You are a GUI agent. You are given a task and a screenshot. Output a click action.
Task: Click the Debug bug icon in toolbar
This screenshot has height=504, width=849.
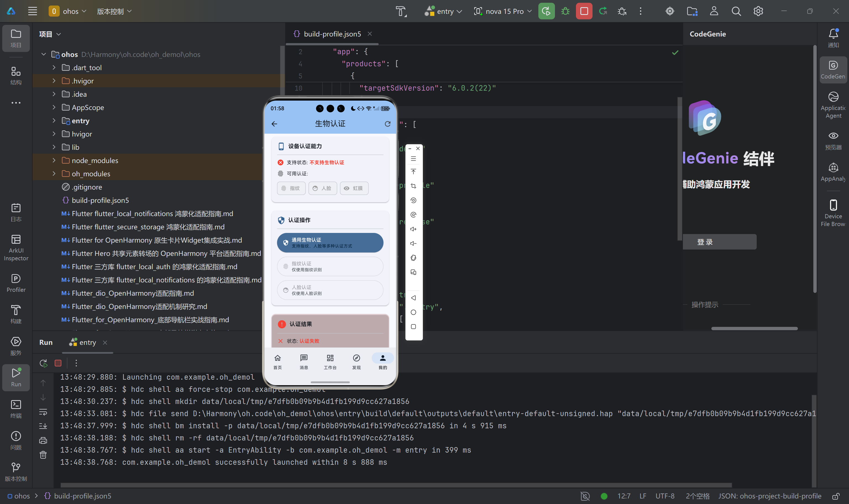565,11
